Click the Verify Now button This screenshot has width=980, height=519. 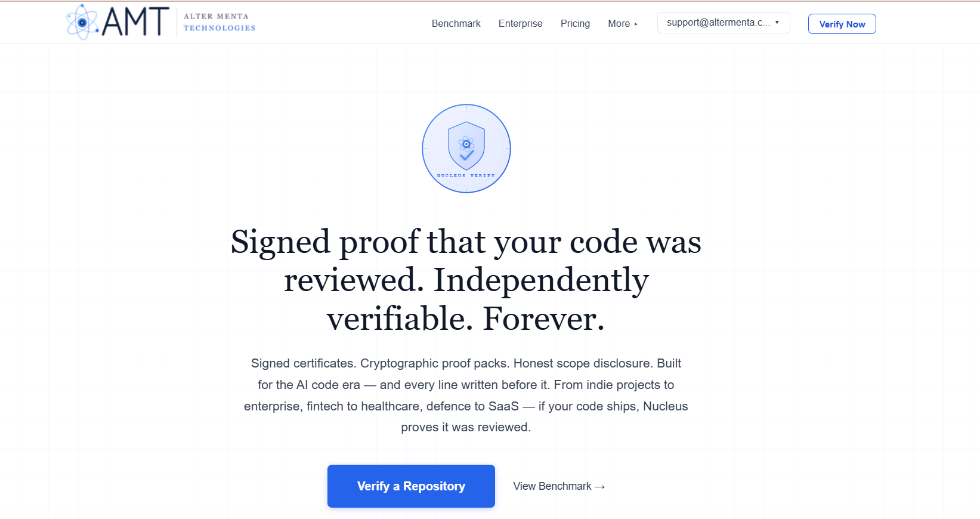coord(842,24)
